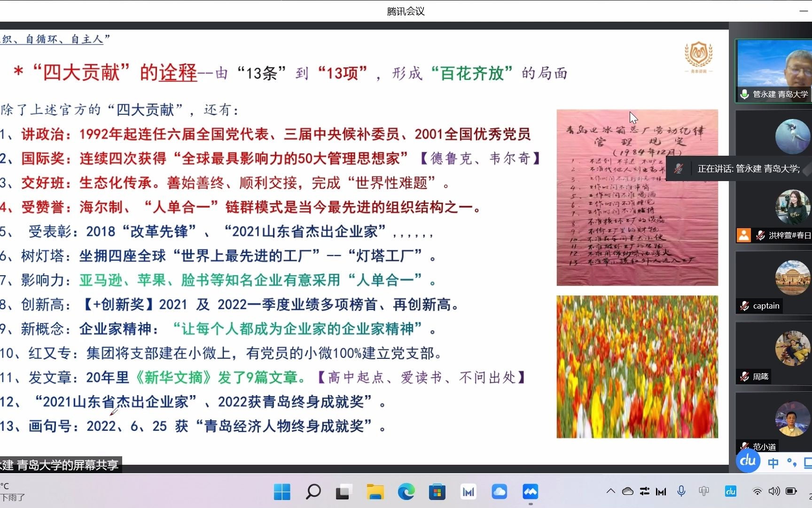The width and height of the screenshot is (812, 508).
Task: Open the weather widget showing 下雨了
Action: pyautogui.click(x=13, y=492)
